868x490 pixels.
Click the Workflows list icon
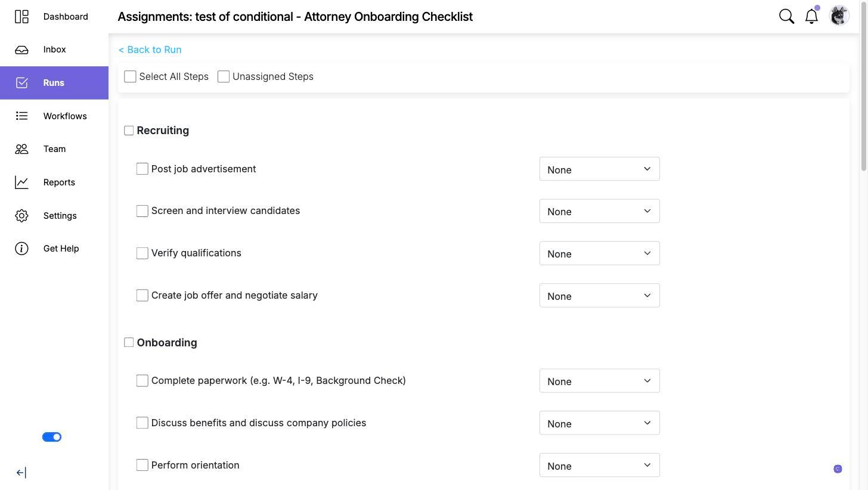21,116
